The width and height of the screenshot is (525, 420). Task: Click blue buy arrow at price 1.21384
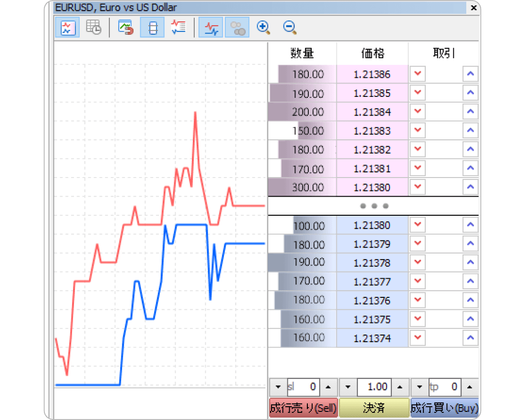(471, 111)
